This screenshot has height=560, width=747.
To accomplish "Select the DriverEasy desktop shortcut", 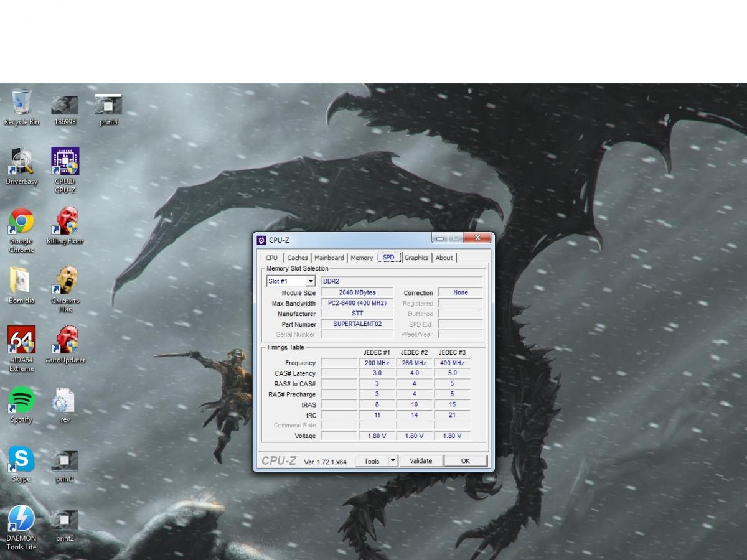I will pyautogui.click(x=21, y=167).
